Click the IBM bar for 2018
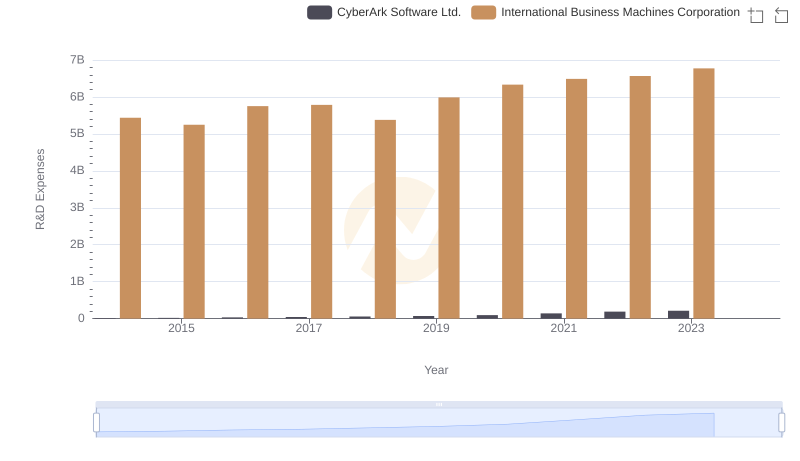Screen dimensions: 800x461 [x=385, y=219]
